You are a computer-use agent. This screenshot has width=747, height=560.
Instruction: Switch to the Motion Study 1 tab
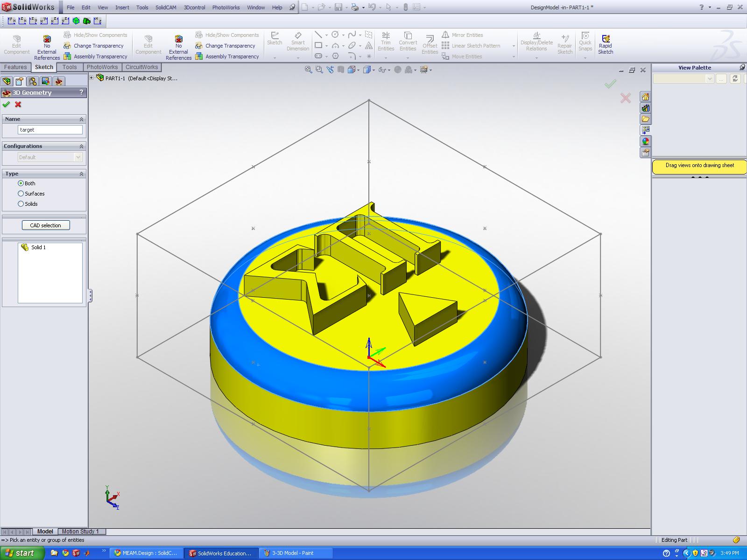(80, 531)
